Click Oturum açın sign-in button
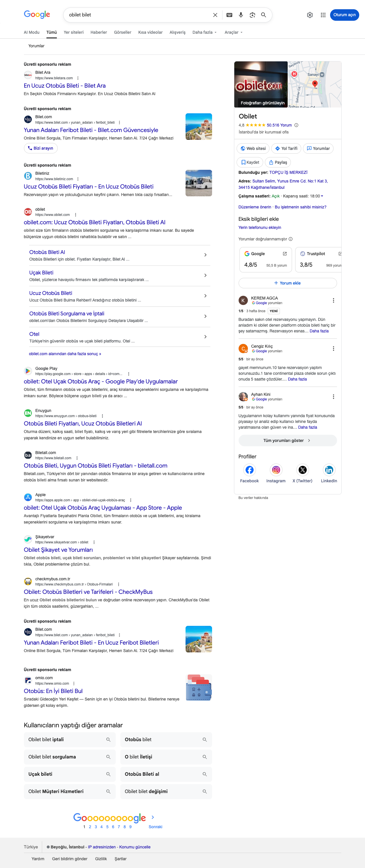 [345, 15]
